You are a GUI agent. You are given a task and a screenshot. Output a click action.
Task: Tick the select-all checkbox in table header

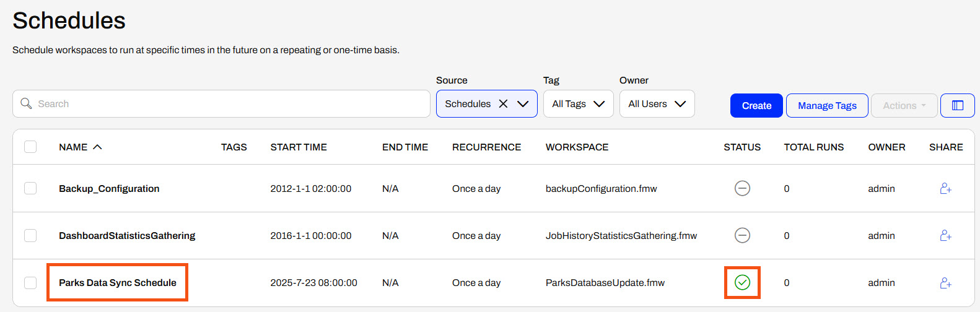[30, 147]
